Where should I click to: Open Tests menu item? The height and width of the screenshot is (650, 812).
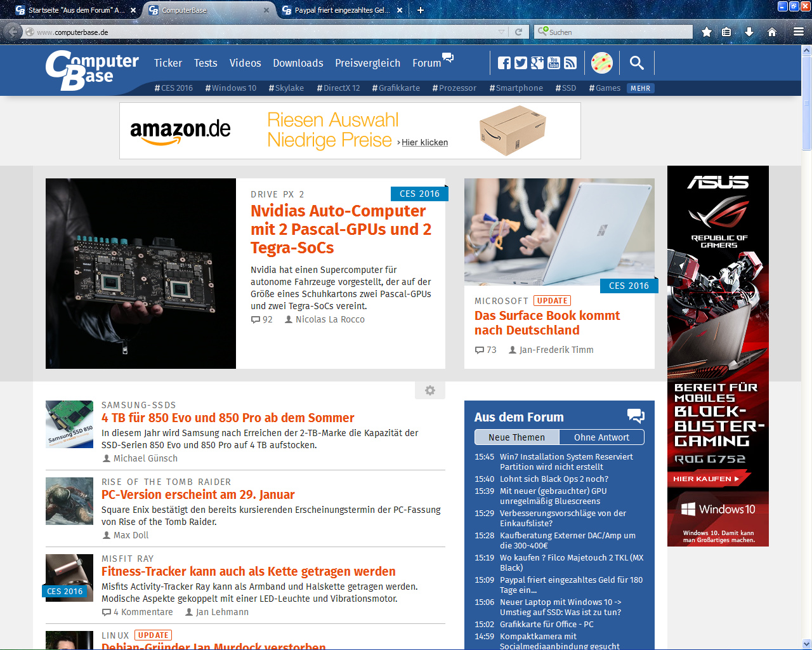tap(206, 63)
